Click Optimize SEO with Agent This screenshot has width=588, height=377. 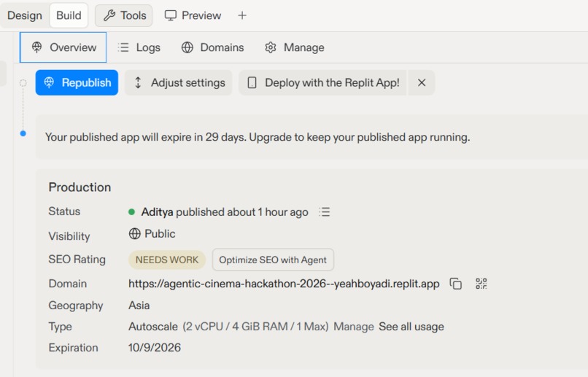pos(273,260)
